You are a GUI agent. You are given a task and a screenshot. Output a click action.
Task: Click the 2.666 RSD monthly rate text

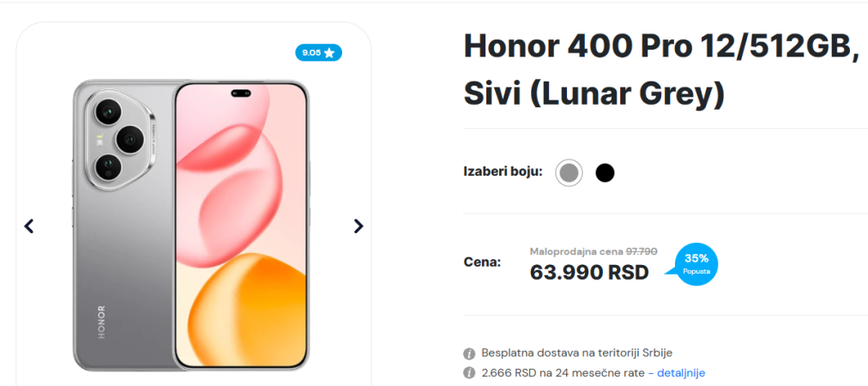click(x=563, y=373)
